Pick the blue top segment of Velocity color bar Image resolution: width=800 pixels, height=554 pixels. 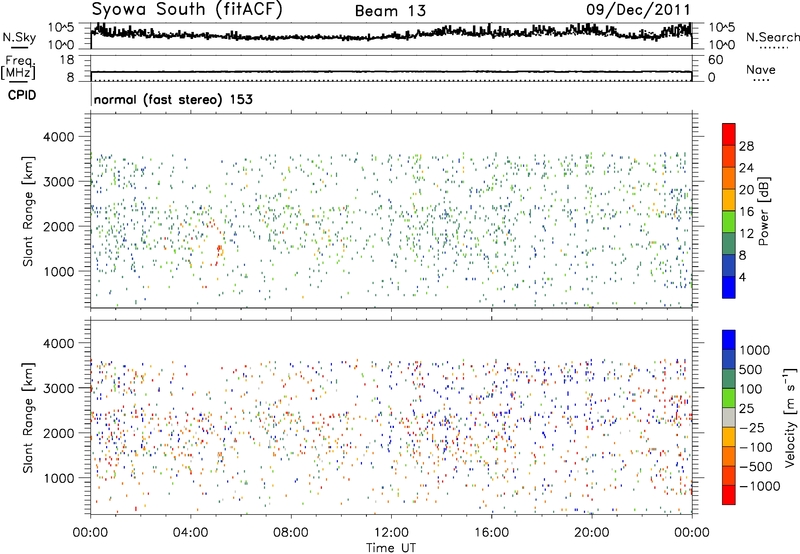(x=729, y=340)
